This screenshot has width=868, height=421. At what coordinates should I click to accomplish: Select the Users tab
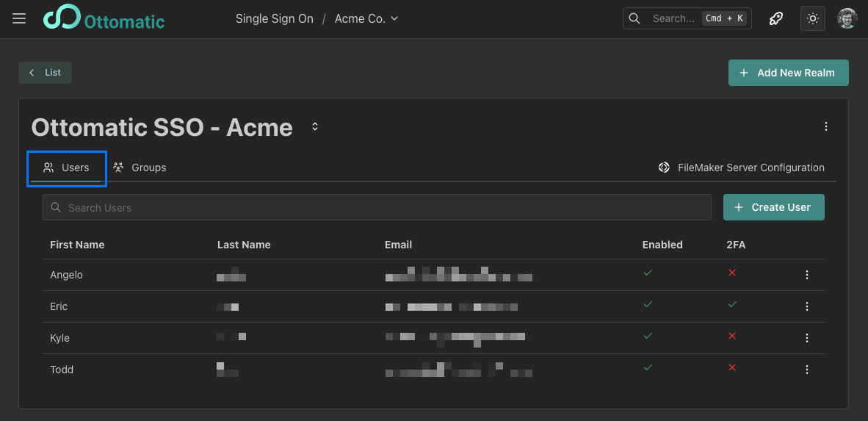(67, 168)
